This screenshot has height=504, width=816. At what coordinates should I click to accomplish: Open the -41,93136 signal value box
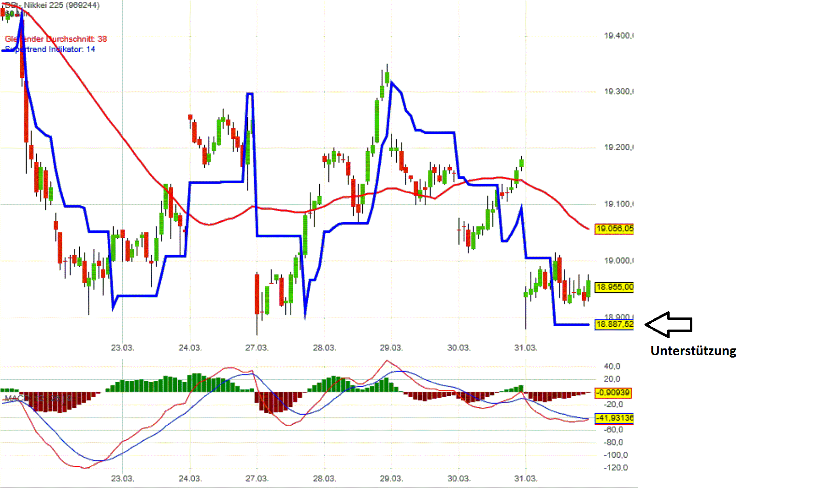615,418
